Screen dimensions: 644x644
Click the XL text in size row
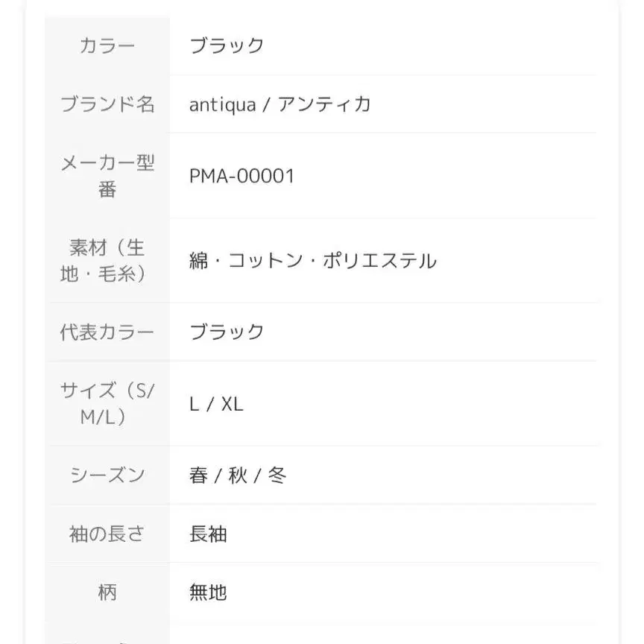[233, 404]
